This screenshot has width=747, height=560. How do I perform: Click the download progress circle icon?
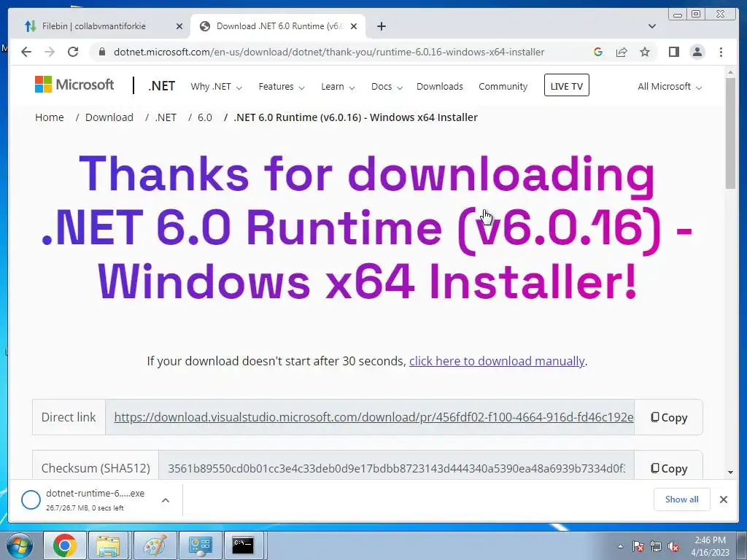coord(31,499)
